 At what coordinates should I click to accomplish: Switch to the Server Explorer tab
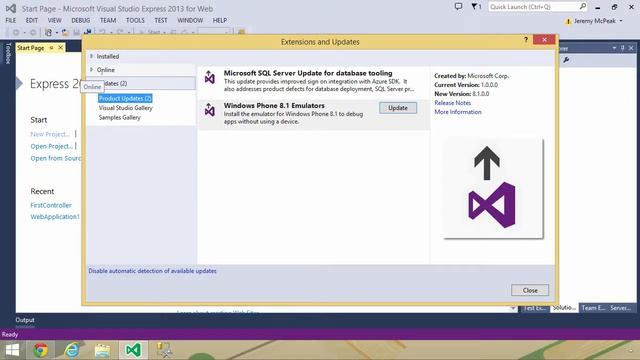(620, 308)
